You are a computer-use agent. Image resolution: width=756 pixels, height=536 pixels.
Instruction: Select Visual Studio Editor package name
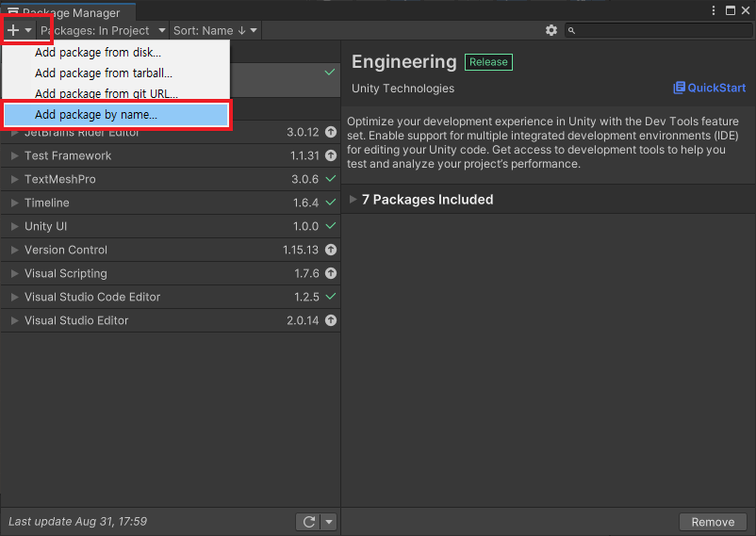point(76,320)
